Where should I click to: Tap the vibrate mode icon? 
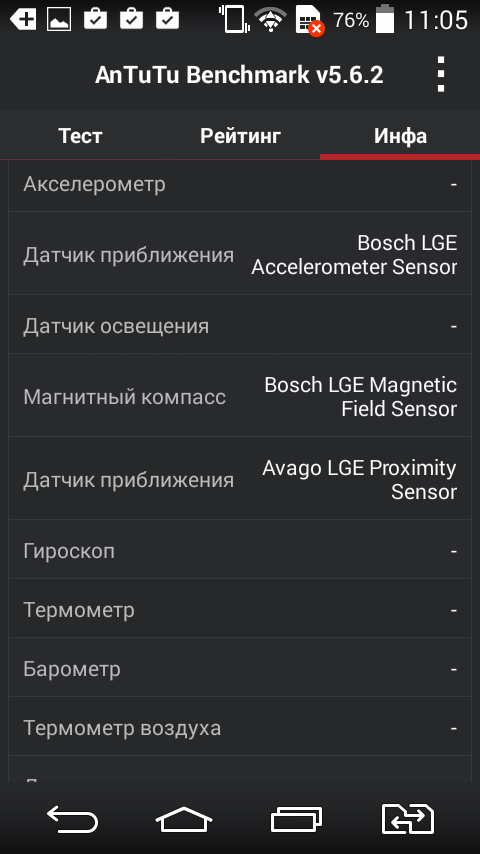[234, 19]
